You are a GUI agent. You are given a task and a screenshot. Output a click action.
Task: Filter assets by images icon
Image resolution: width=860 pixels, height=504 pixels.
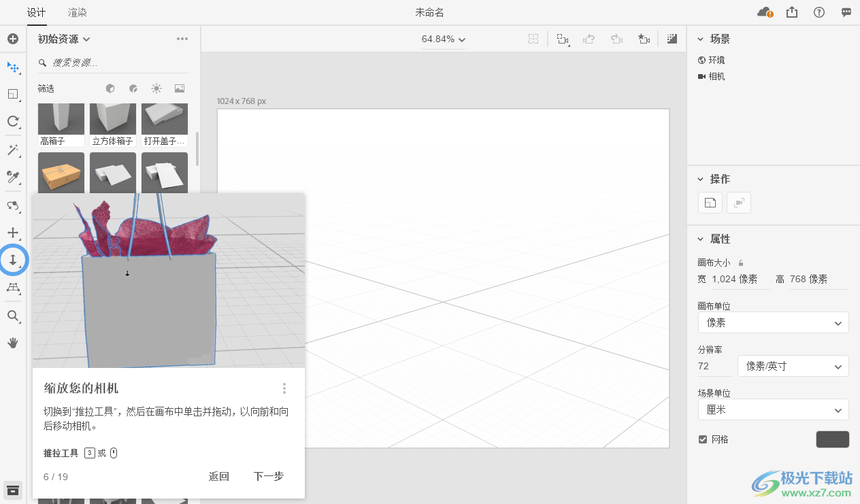tap(180, 88)
